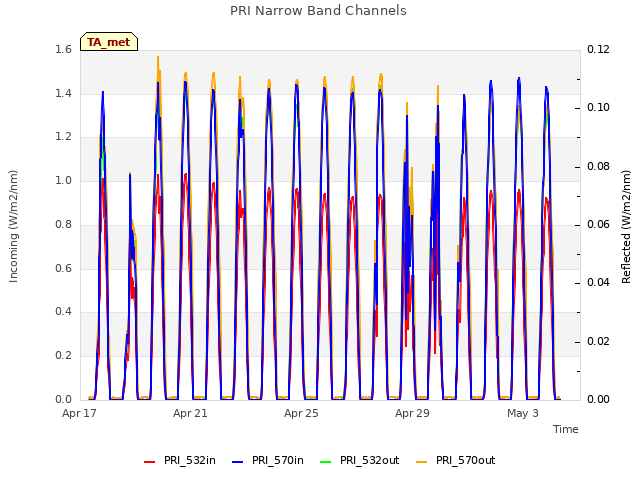The height and width of the screenshot is (480, 640).
Task: Click the 0.12 right axis tick label
Action: [598, 49]
